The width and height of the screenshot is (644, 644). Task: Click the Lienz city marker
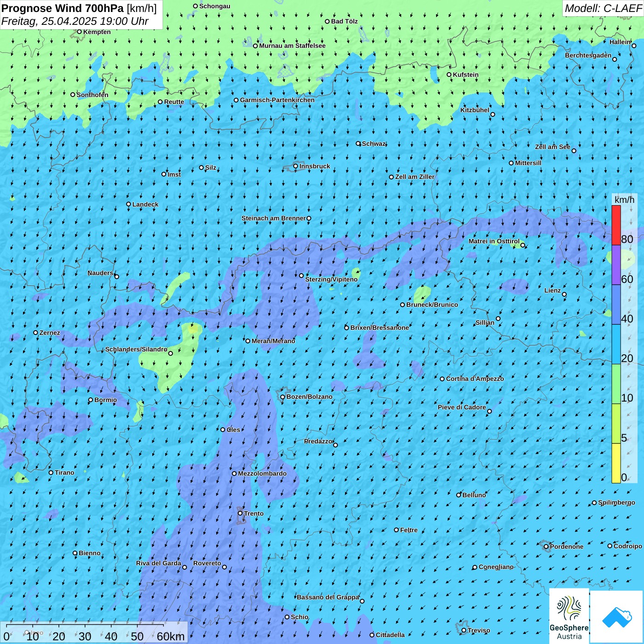(564, 294)
